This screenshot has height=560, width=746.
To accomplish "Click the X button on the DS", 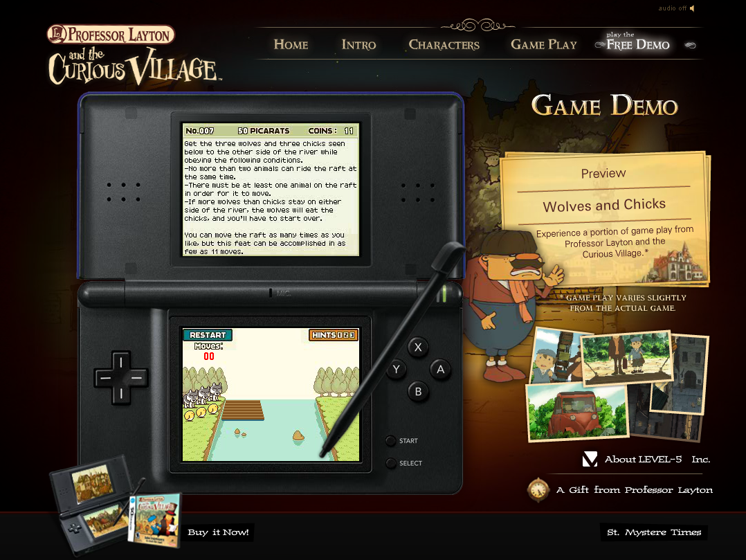I will coord(418,347).
